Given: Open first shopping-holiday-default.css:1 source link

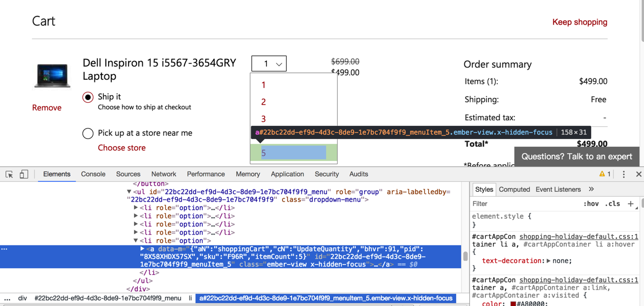Looking at the screenshot, I should [x=579, y=237].
